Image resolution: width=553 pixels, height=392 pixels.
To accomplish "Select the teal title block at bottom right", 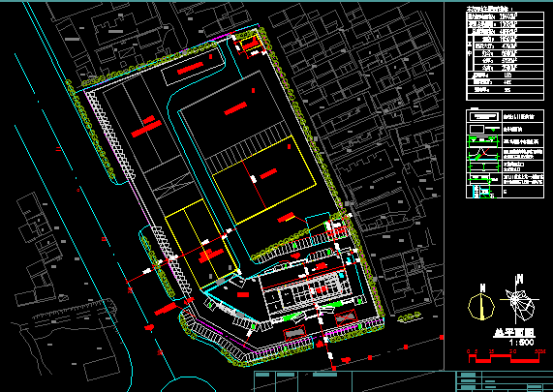I will point(504,381).
